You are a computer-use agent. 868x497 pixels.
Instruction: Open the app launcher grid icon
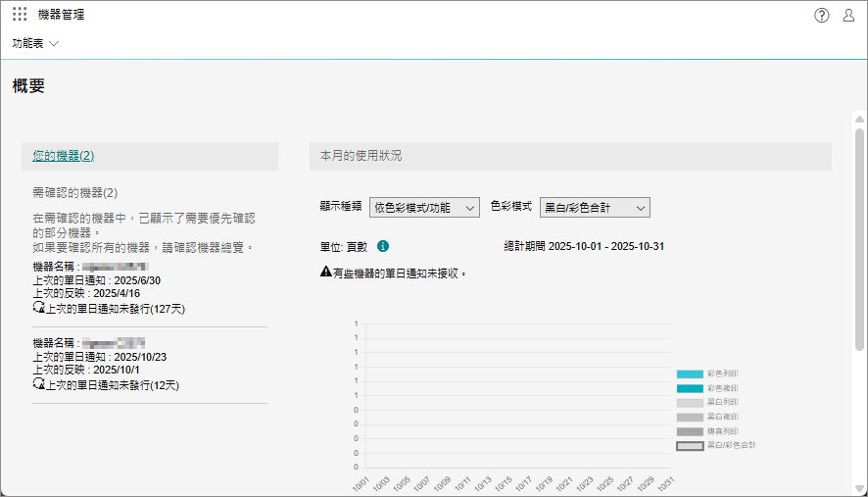[x=20, y=15]
